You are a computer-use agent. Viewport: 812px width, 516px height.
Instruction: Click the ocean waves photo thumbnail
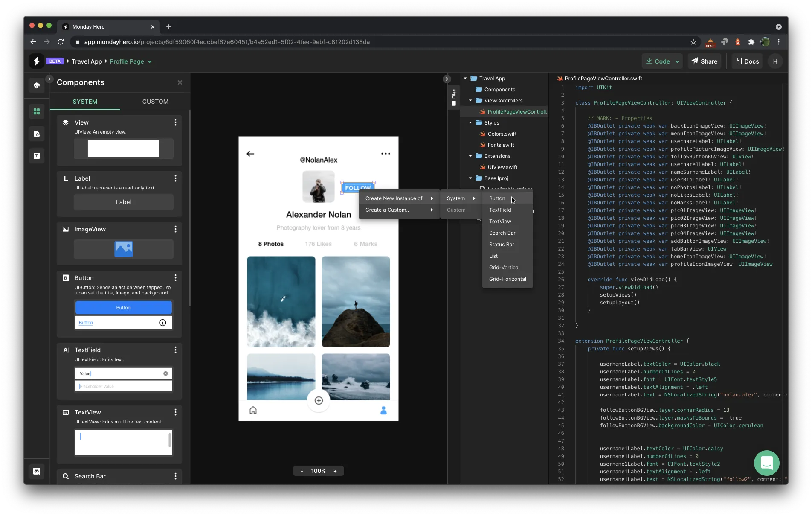(281, 302)
